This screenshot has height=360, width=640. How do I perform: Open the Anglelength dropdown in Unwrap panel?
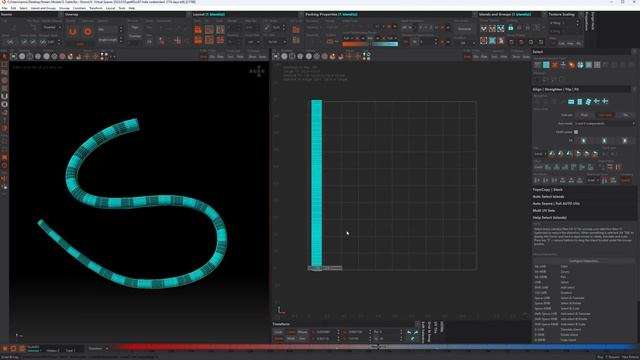pyautogui.click(x=110, y=40)
